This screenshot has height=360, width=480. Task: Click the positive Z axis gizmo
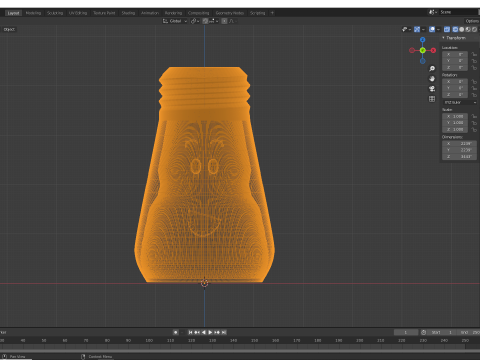coord(423,40)
